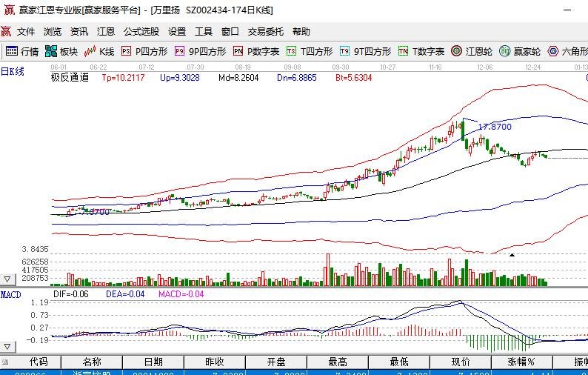Minimize the application window
This screenshot has height=375, width=588.
567,10
